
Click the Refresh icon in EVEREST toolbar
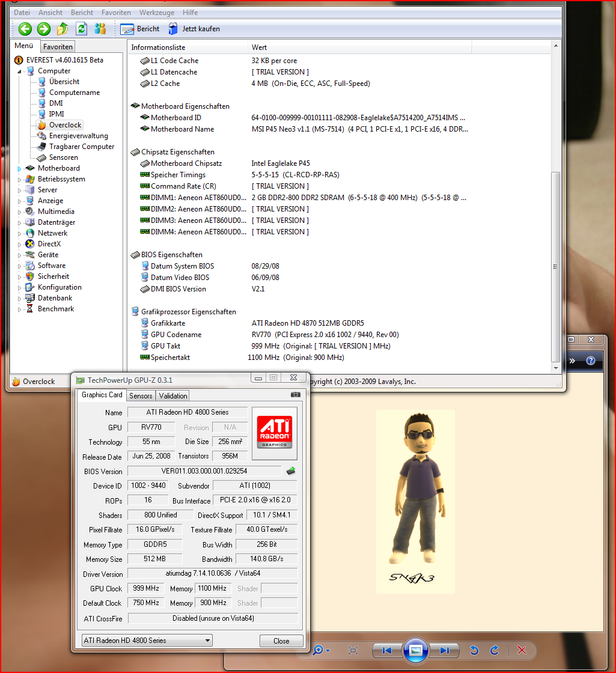(82, 29)
